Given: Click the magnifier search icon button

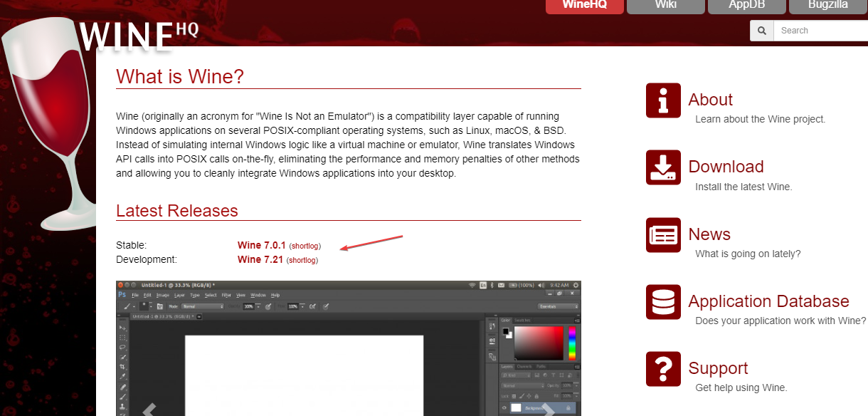Looking at the screenshot, I should [761, 31].
